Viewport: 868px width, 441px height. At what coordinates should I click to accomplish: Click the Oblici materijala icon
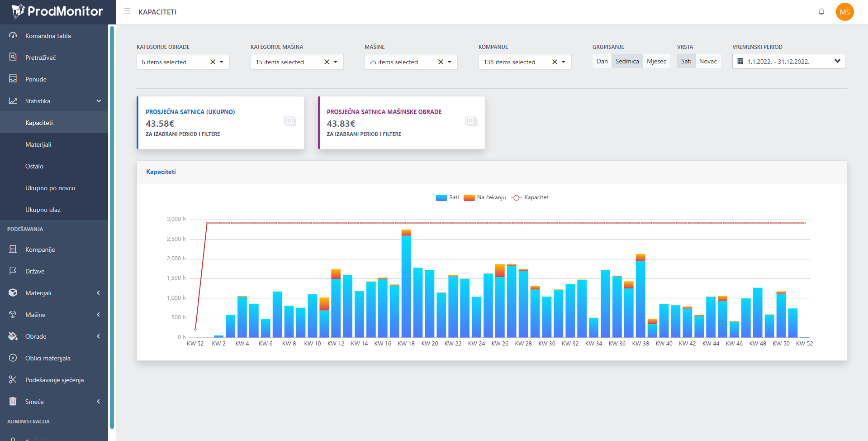click(x=13, y=358)
